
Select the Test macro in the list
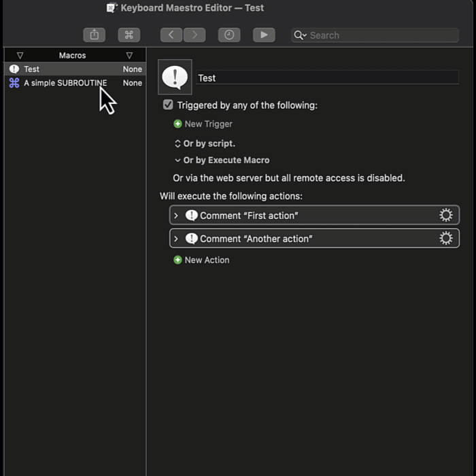75,69
